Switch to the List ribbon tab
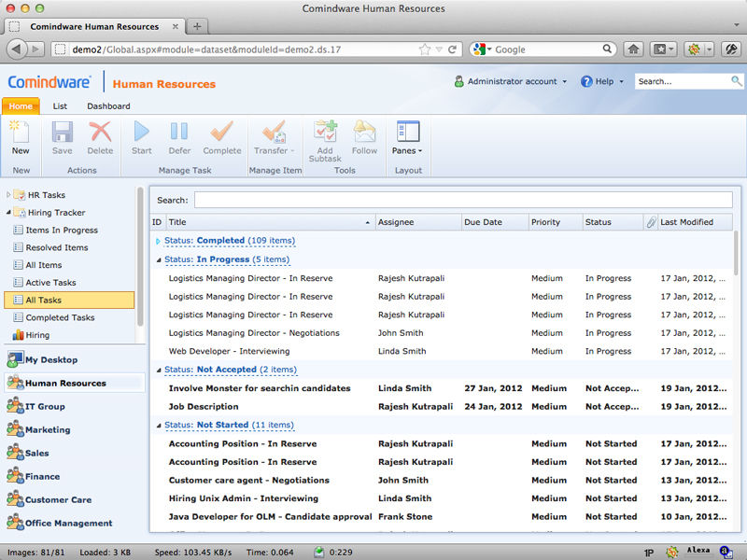Screen dimensions: 747x560 tap(60, 106)
